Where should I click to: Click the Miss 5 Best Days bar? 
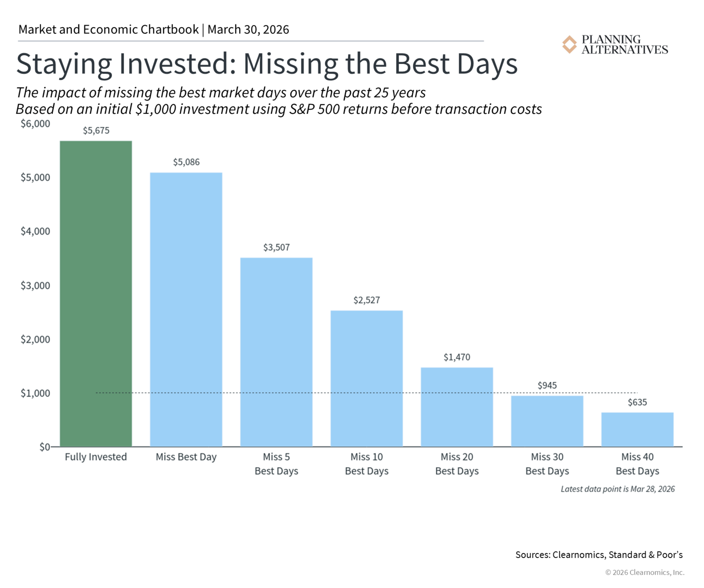coord(276,352)
